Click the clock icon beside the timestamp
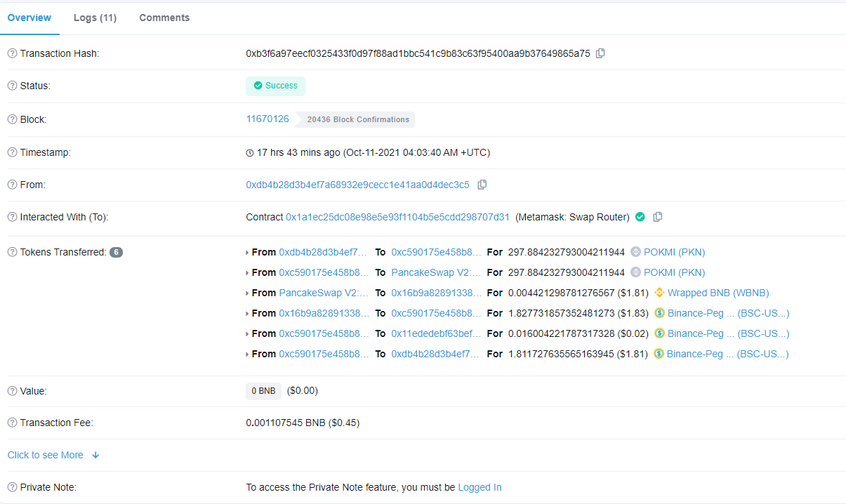The width and height of the screenshot is (846, 504). [x=249, y=152]
